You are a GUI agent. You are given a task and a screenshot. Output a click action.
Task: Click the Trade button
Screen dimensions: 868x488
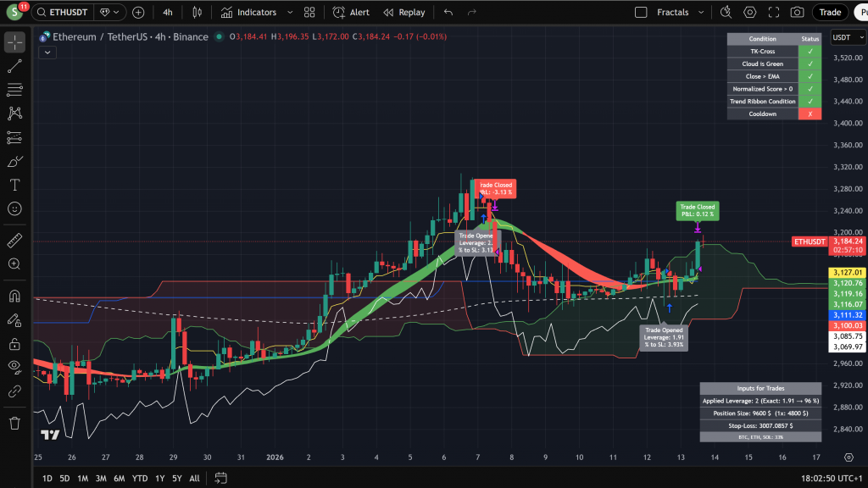pyautogui.click(x=830, y=13)
